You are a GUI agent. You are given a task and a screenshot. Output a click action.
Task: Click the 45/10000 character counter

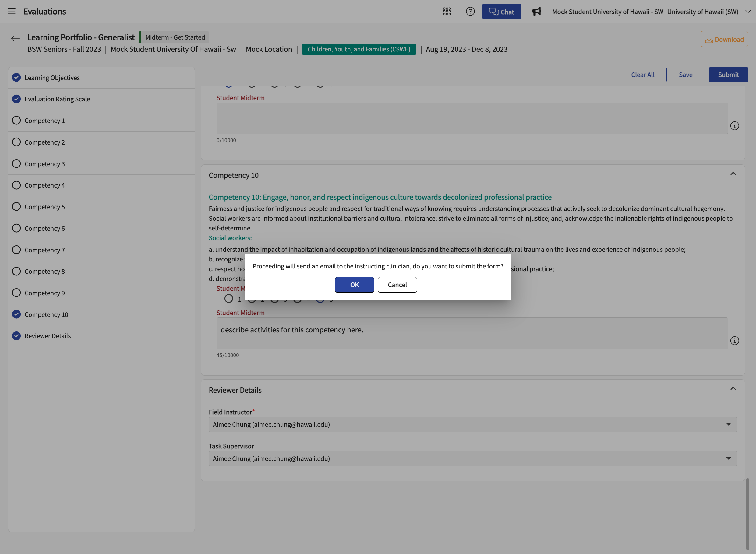pos(228,355)
